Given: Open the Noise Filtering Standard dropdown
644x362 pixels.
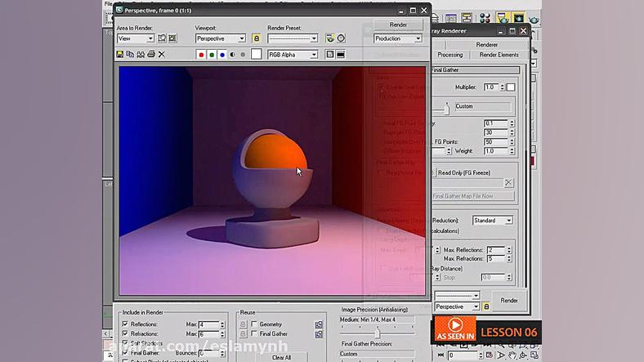Looking at the screenshot, I should pos(493,221).
